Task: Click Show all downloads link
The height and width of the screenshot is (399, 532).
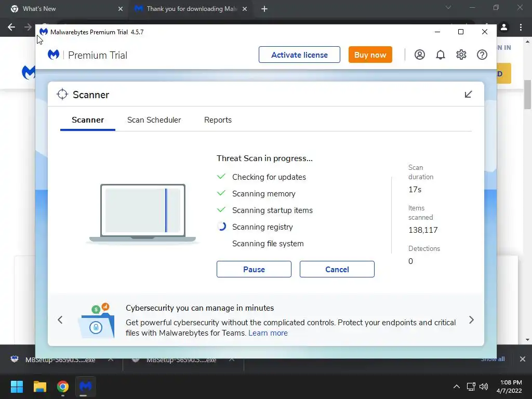Action: (x=493, y=359)
